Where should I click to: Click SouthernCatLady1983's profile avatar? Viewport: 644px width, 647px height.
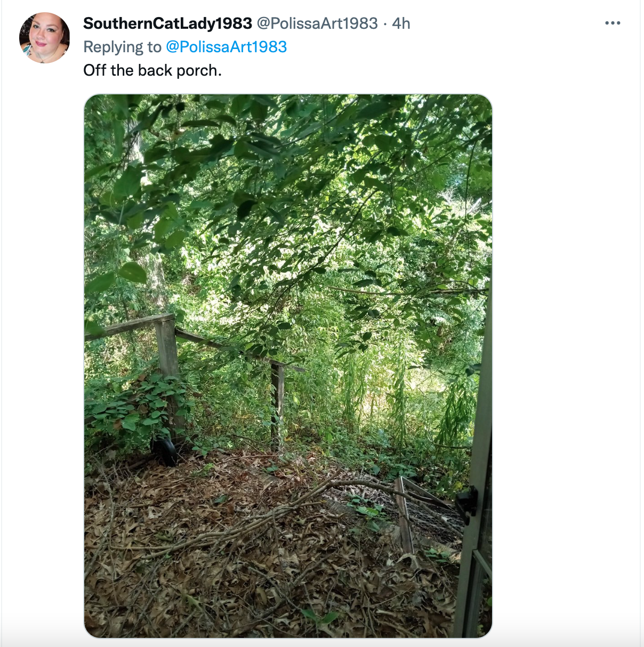[45, 38]
